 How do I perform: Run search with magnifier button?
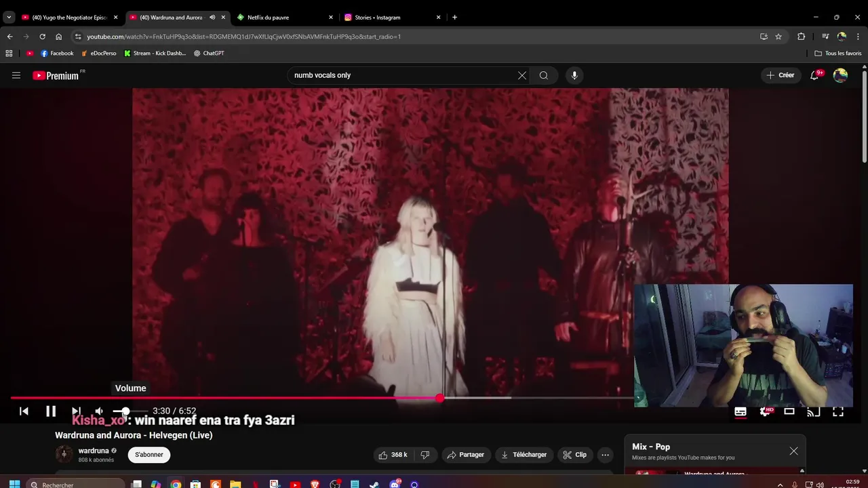click(544, 75)
